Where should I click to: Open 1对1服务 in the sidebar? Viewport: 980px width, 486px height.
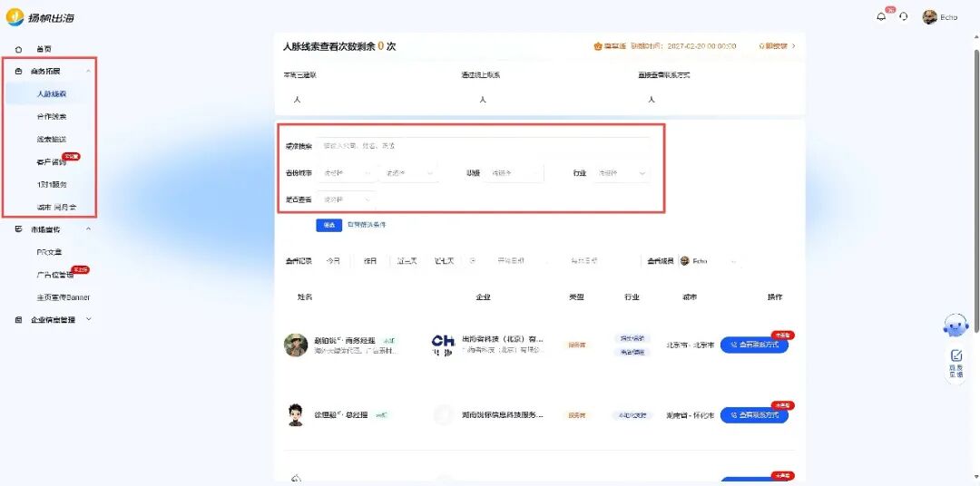click(x=51, y=184)
